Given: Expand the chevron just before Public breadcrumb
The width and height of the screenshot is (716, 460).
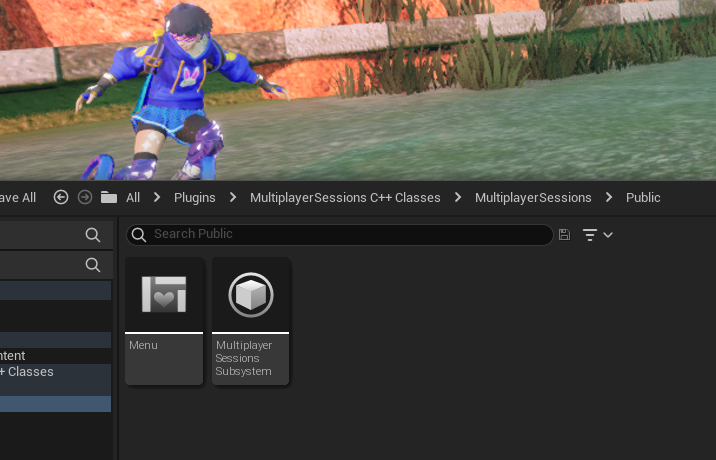Looking at the screenshot, I should click(609, 197).
